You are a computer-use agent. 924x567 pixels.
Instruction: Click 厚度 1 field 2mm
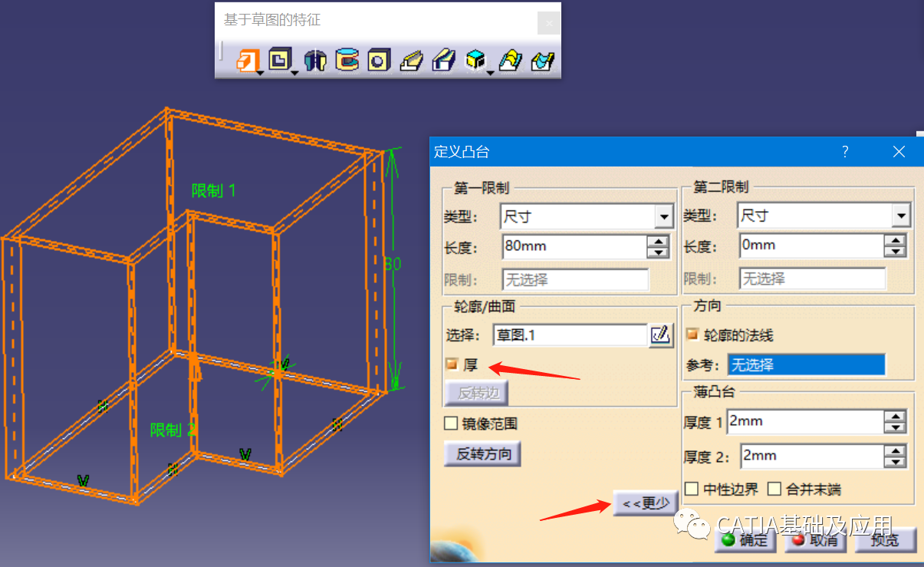pyautogui.click(x=806, y=422)
